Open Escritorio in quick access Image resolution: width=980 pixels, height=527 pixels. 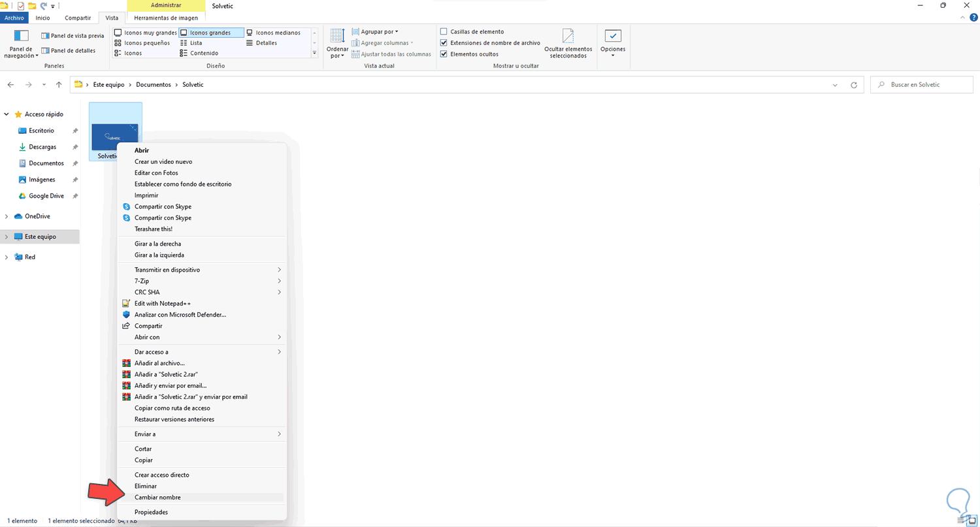(x=42, y=131)
